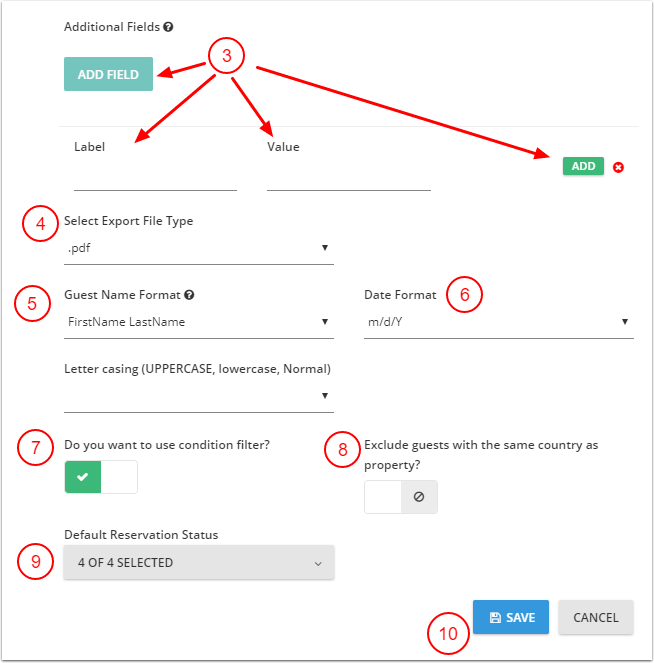Viewport: 654px width, 663px height.
Task: Expand the Date Format dropdown
Action: [498, 322]
